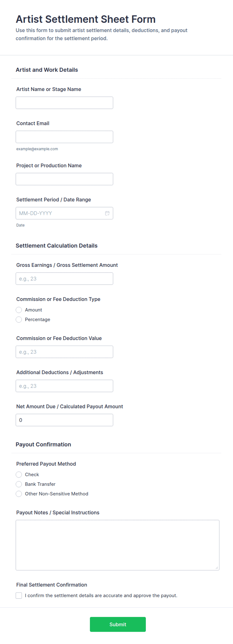This screenshot has width=233, height=644.
Task: Click the Percentage radio label text
Action: [38, 319]
